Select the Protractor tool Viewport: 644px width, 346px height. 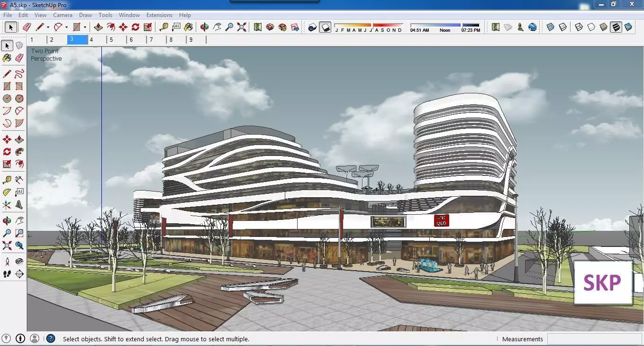(7, 192)
